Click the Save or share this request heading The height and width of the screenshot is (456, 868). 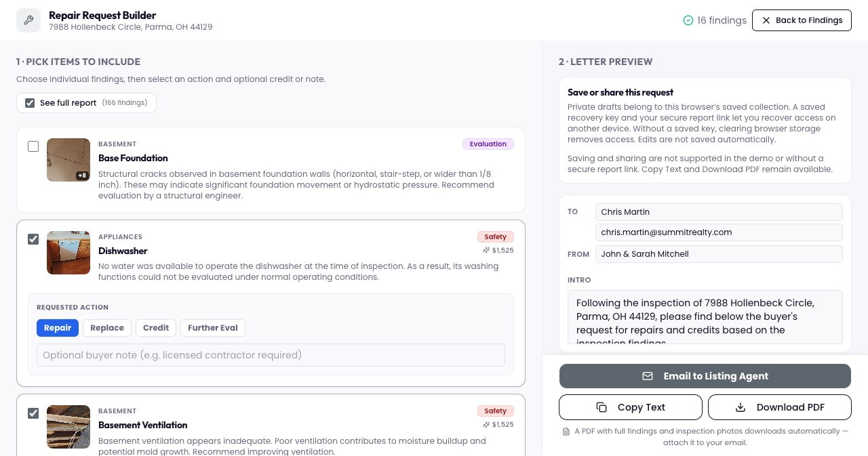[x=620, y=92]
